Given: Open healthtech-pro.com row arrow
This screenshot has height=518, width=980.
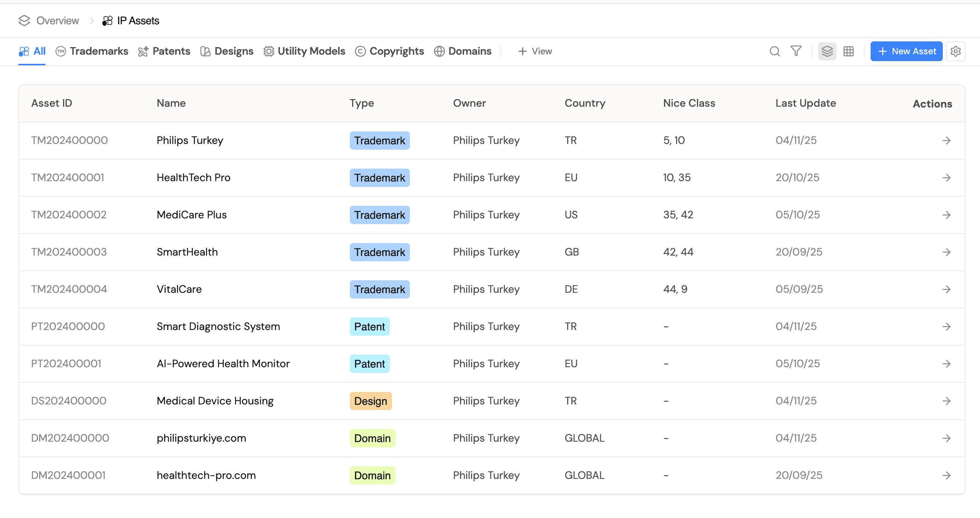Looking at the screenshot, I should coord(947,475).
